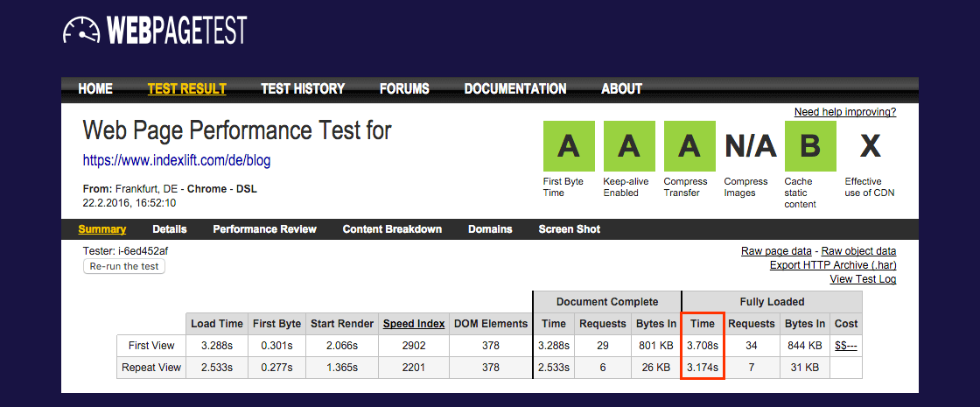The image size is (980, 407).
Task: Click Fully Loaded time 3.708s
Action: pyautogui.click(x=703, y=346)
